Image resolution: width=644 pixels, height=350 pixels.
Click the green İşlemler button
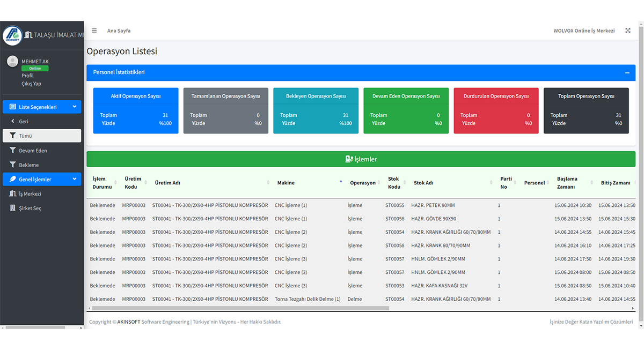pos(361,159)
